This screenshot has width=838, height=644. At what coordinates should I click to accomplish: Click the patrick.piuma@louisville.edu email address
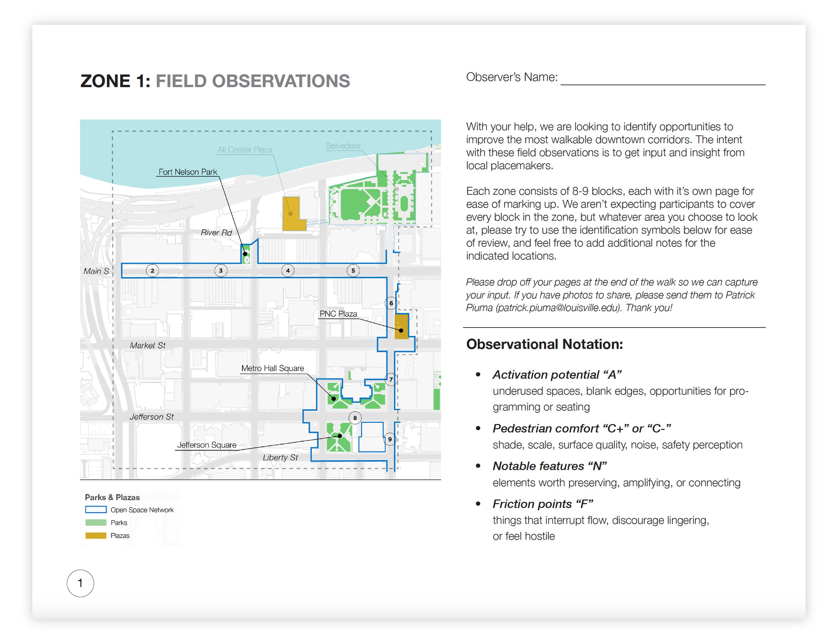558,308
